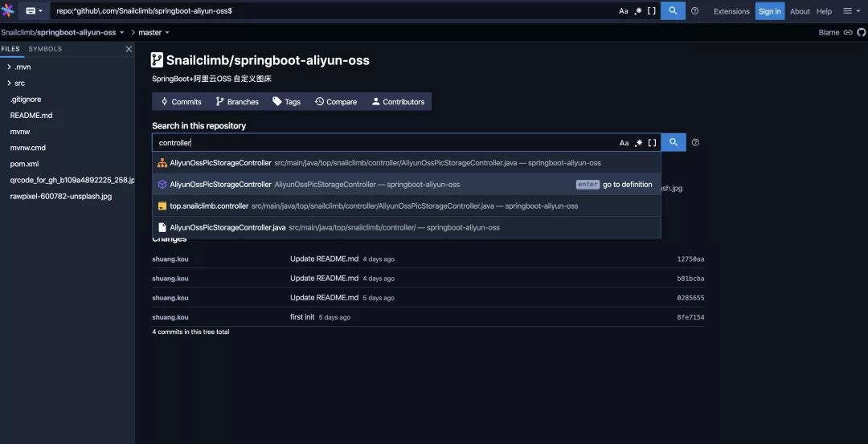The image size is (868, 444).
Task: Toggle case sensitivity in repository search
Action: point(624,143)
